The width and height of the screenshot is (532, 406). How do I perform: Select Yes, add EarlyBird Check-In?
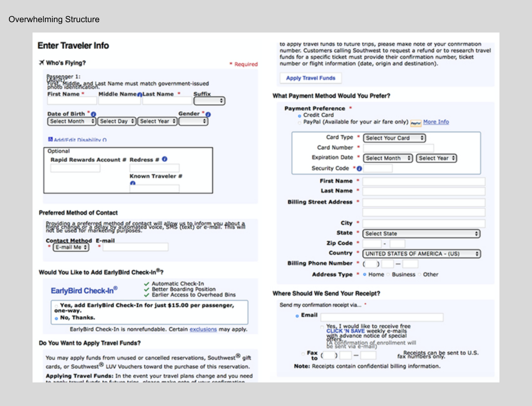coord(56,306)
